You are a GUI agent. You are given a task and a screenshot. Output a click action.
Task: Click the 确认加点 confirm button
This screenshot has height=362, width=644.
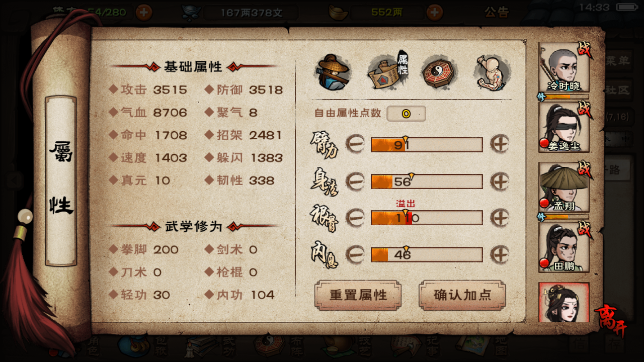[x=462, y=295]
